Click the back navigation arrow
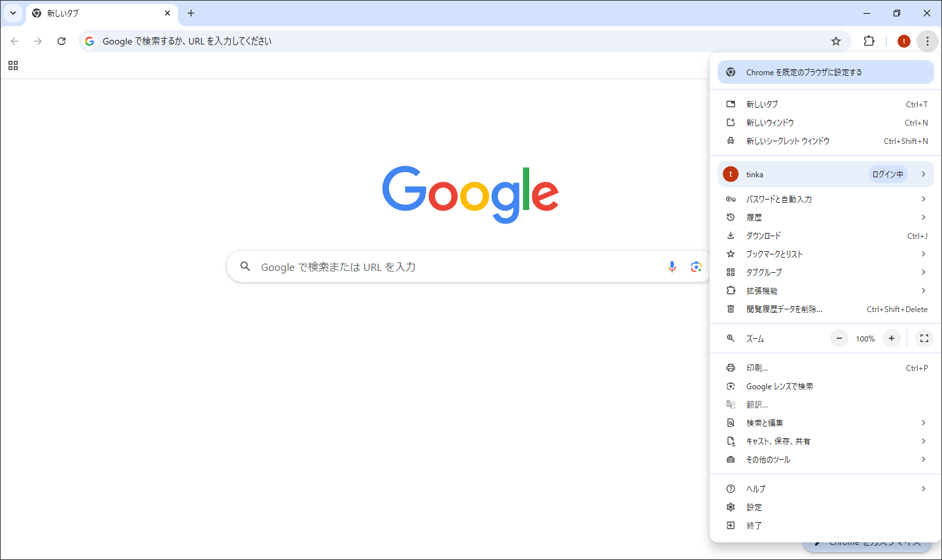Image resolution: width=942 pixels, height=560 pixels. click(x=14, y=41)
